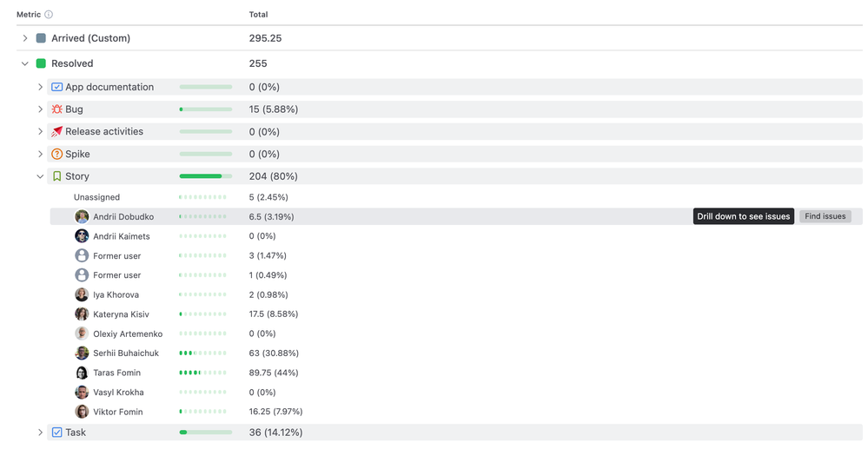Click Taras Fomin's value 89.75 (44%)
The width and height of the screenshot is (868, 449).
click(x=274, y=373)
